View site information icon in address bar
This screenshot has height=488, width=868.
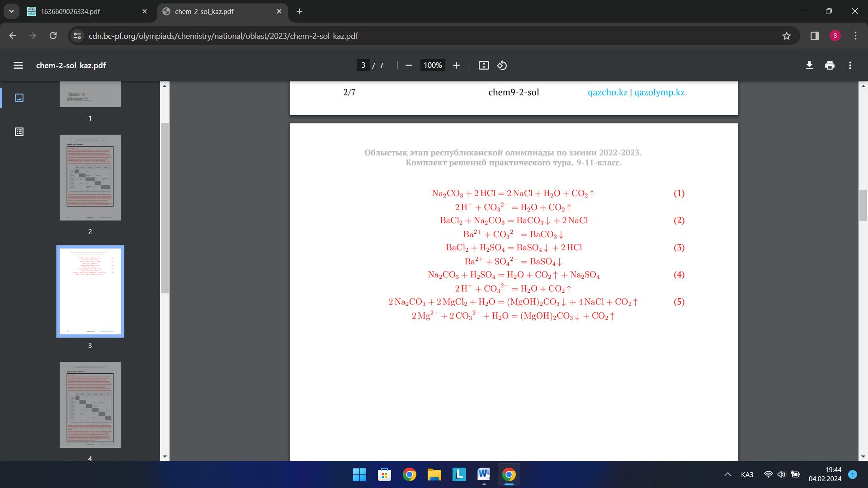coord(78,36)
